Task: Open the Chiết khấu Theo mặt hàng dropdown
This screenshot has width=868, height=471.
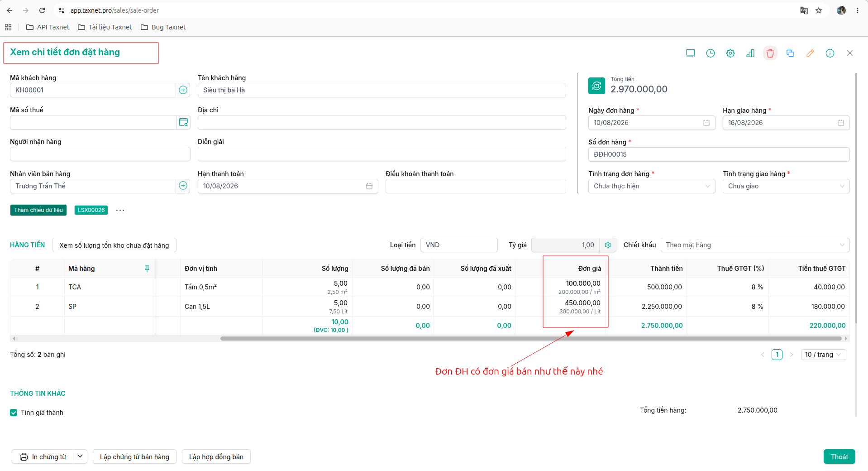Action: 755,245
